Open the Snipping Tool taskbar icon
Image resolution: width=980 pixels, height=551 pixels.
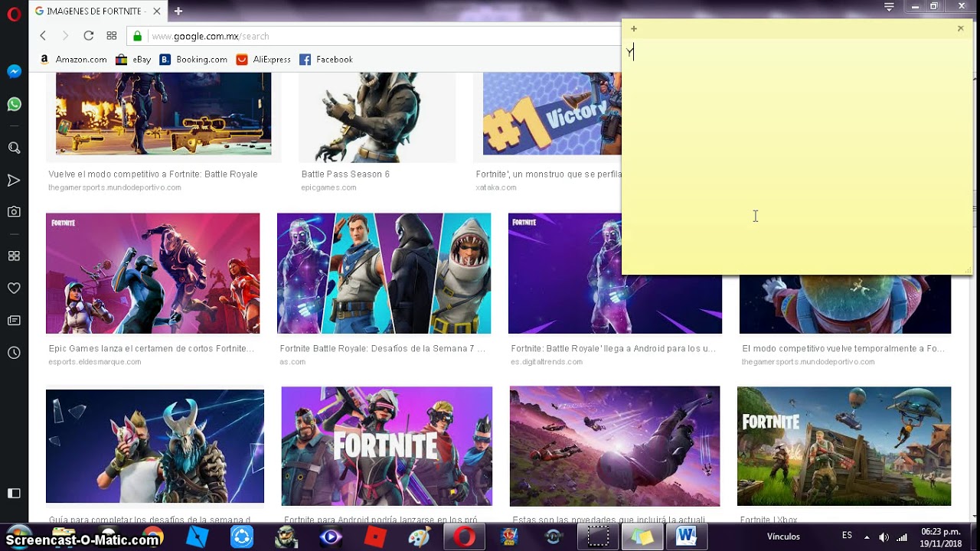point(598,536)
